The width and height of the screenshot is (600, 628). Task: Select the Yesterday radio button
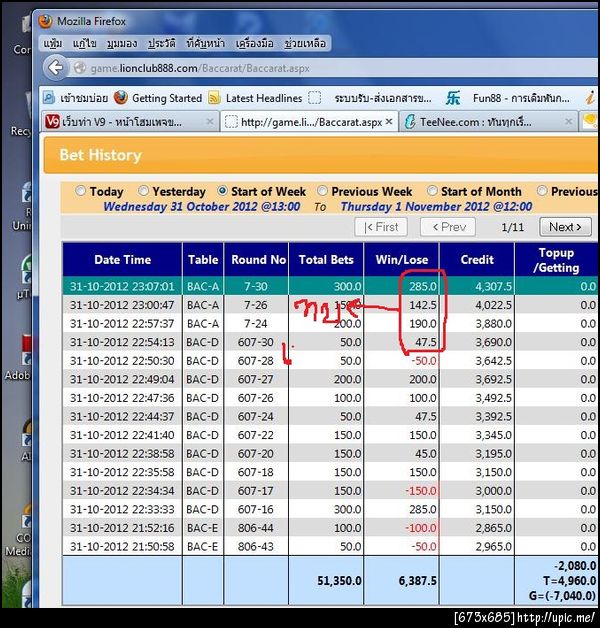click(143, 191)
